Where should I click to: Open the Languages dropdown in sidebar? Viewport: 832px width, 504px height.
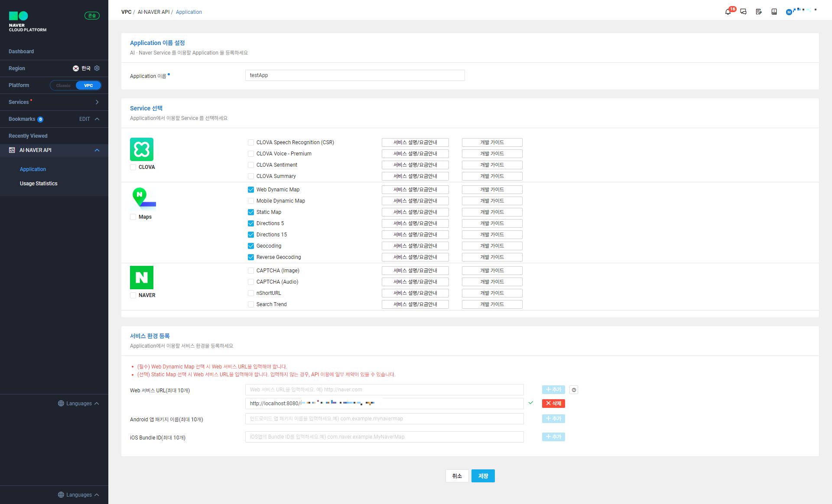pos(78,403)
